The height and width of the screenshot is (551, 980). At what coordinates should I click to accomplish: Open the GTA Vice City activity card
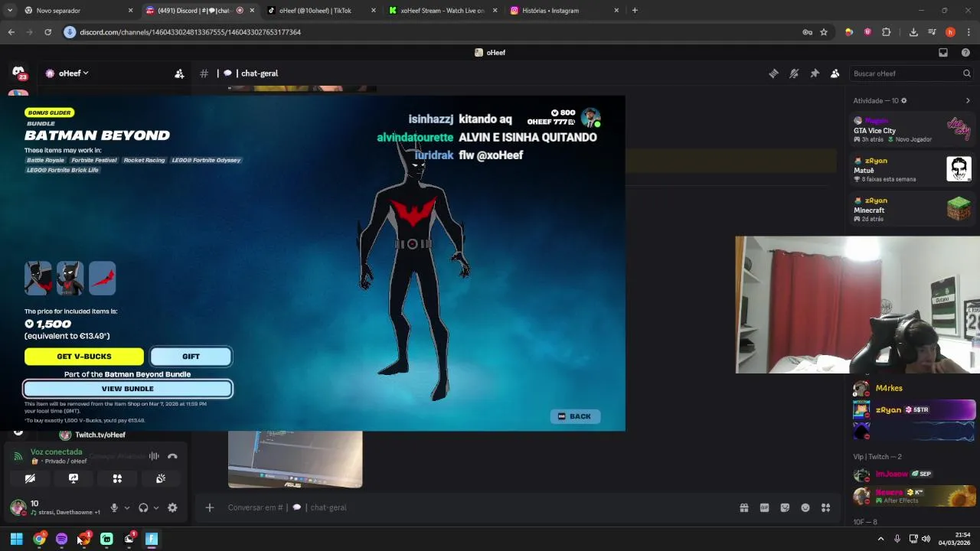[x=913, y=129]
